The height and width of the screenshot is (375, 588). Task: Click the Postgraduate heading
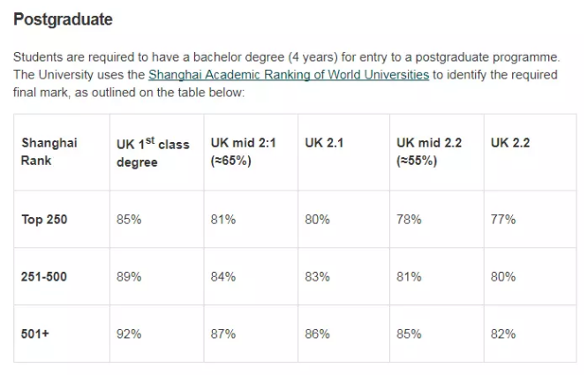pos(63,19)
